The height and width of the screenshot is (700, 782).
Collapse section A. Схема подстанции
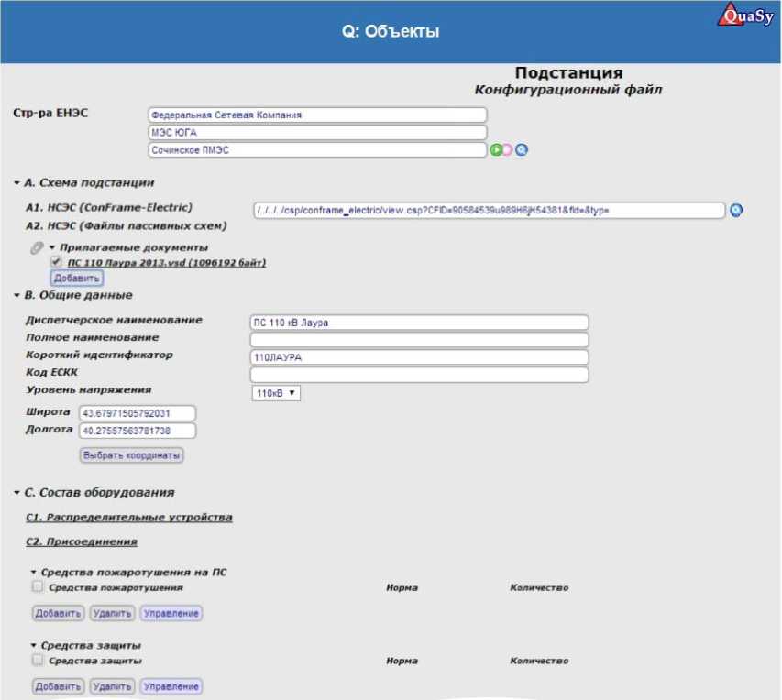coord(17,183)
